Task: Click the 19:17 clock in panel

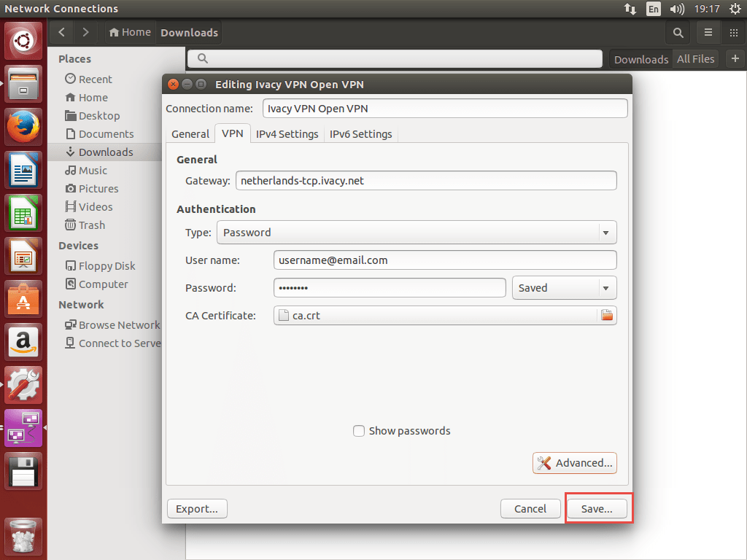Action: coord(706,9)
